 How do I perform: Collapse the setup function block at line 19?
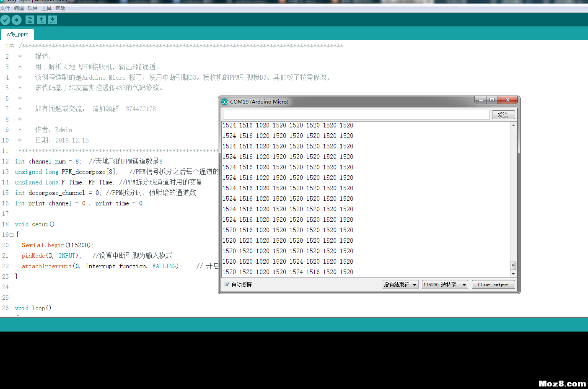12,235
